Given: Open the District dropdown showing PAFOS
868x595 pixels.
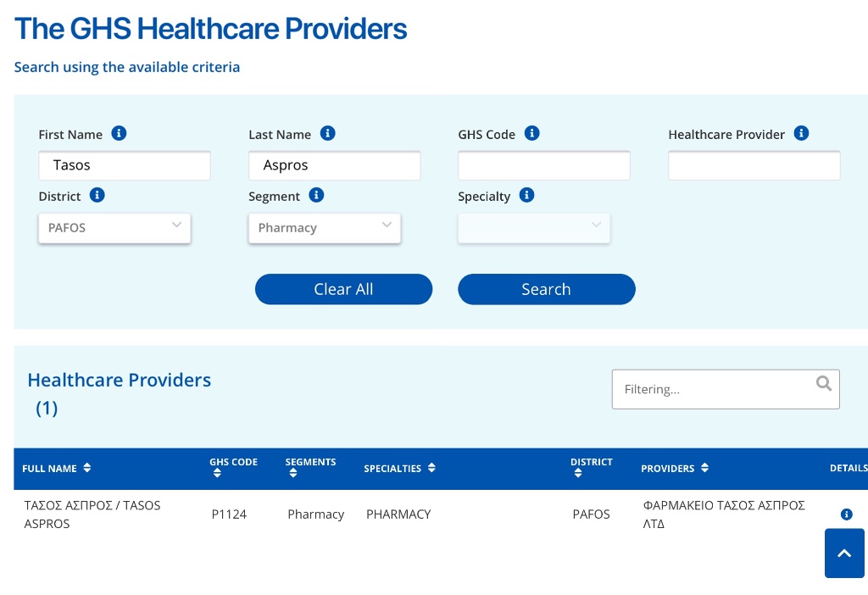Looking at the screenshot, I should [114, 228].
